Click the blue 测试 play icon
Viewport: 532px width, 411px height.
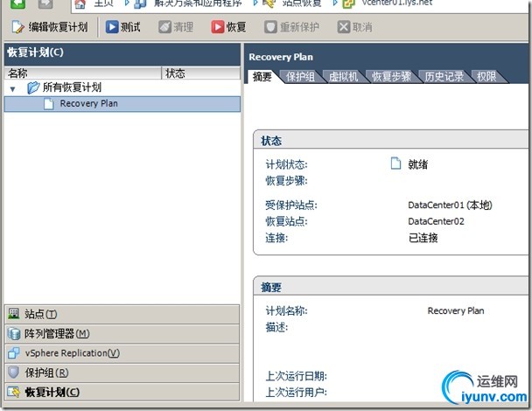(112, 27)
